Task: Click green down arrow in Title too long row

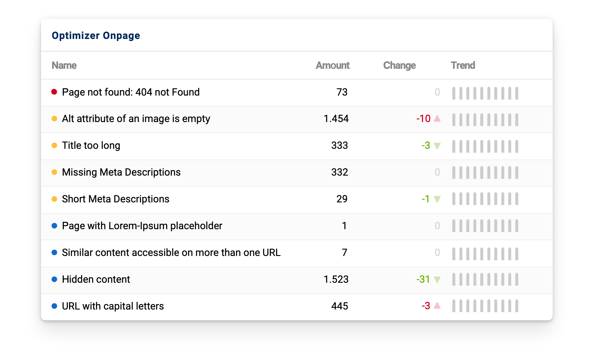Action: (x=437, y=146)
